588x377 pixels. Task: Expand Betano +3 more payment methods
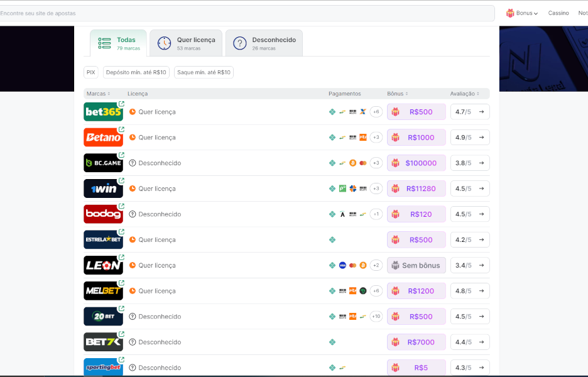376,138
